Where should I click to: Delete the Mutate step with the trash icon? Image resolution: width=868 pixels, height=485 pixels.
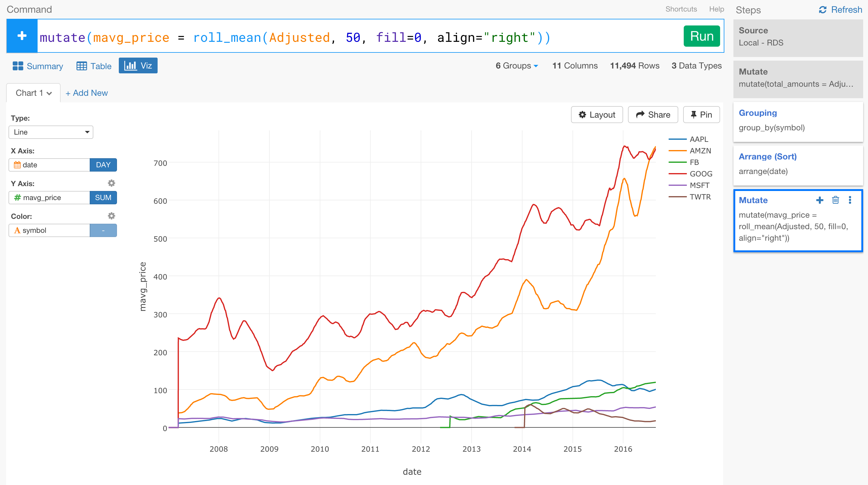tap(835, 200)
